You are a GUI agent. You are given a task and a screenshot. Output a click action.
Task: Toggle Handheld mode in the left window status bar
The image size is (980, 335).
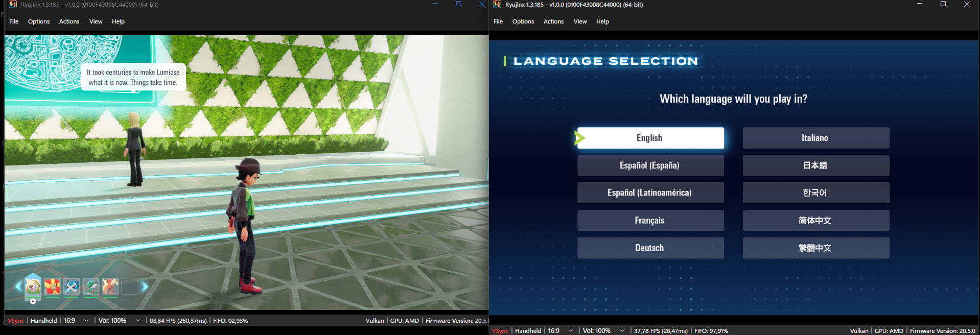[43, 321]
